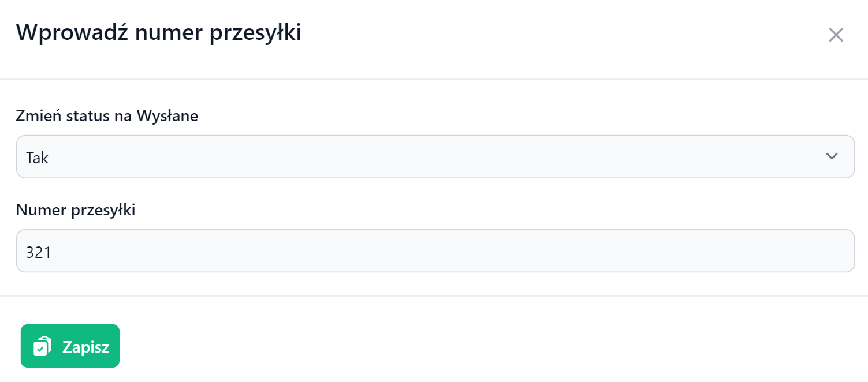This screenshot has width=868, height=382.
Task: Click the Zapisz button
Action: [x=70, y=346]
